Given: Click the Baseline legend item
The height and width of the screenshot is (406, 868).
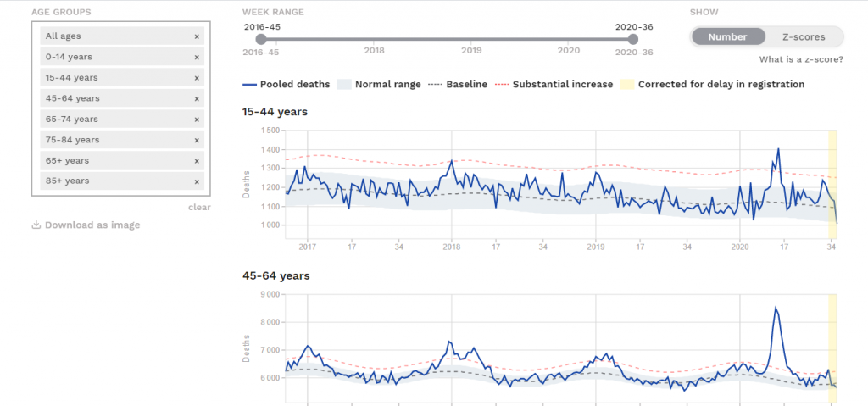Looking at the screenshot, I should click(x=457, y=85).
